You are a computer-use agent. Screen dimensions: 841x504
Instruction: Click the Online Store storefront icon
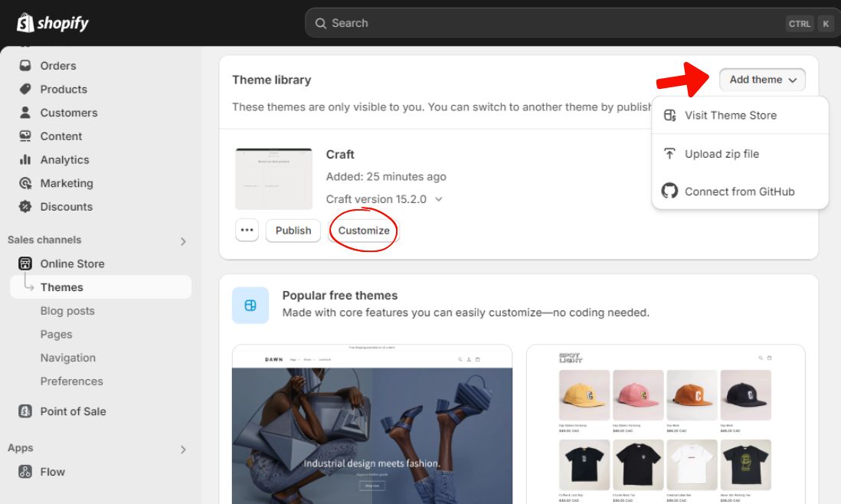point(25,263)
